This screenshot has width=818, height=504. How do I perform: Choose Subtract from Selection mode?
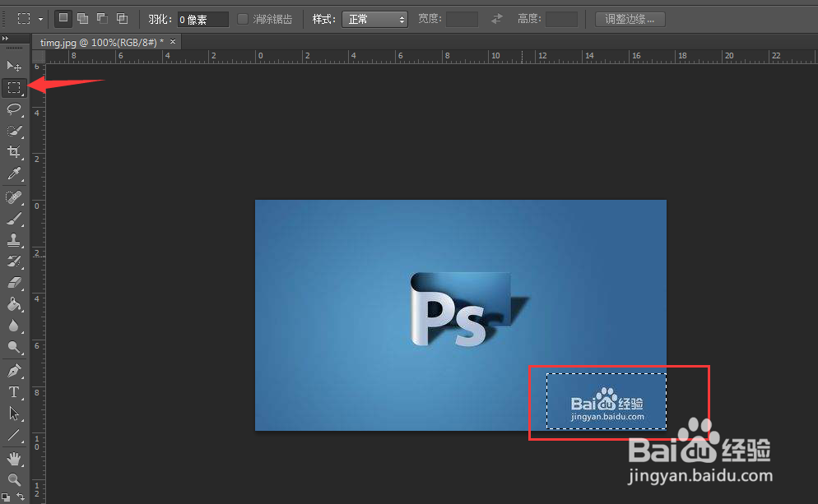coord(102,19)
